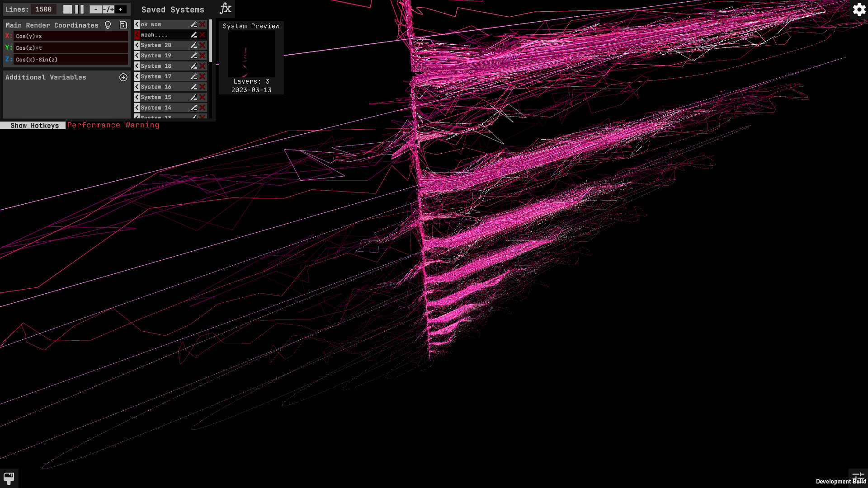Delete the 'ok wow' saved system
Image resolution: width=868 pixels, height=488 pixels.
point(203,24)
